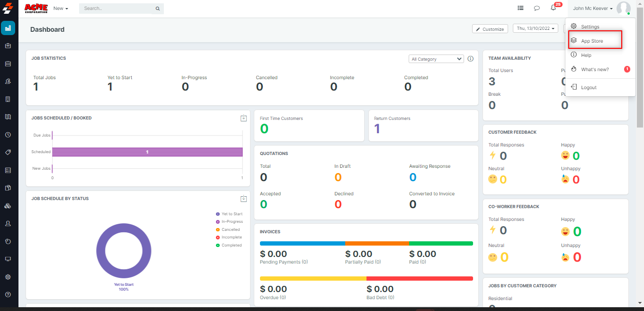Click the briefcase jobs icon in sidebar
The height and width of the screenshot is (311, 644).
[8, 46]
